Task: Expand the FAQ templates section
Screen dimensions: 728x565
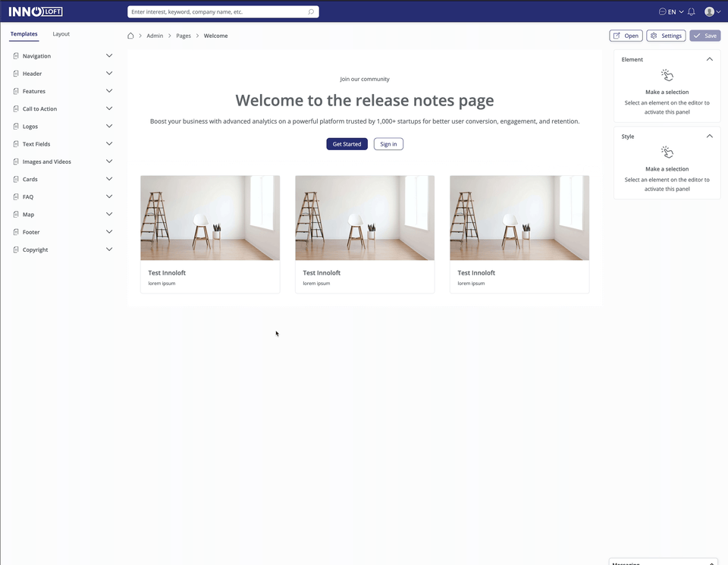Action: coord(109,196)
